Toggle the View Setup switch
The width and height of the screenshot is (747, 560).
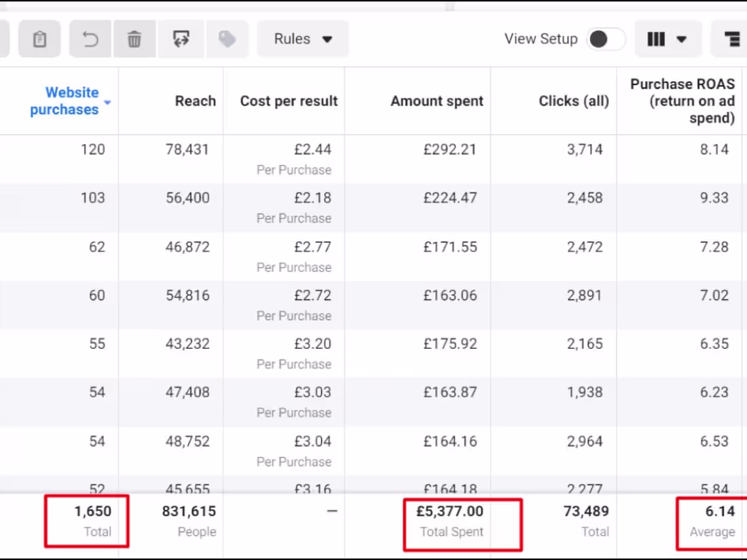pyautogui.click(x=606, y=39)
